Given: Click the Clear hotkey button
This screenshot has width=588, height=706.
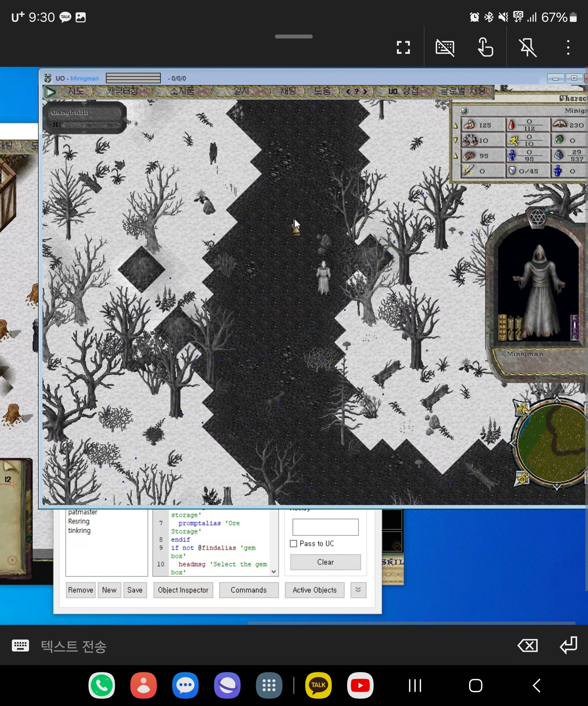Looking at the screenshot, I should click(x=325, y=562).
